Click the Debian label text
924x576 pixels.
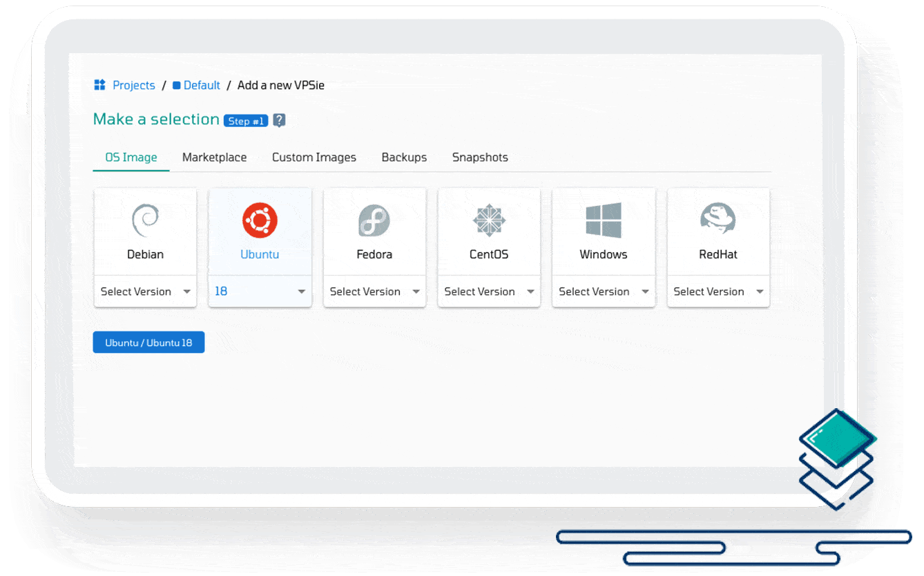tap(146, 254)
